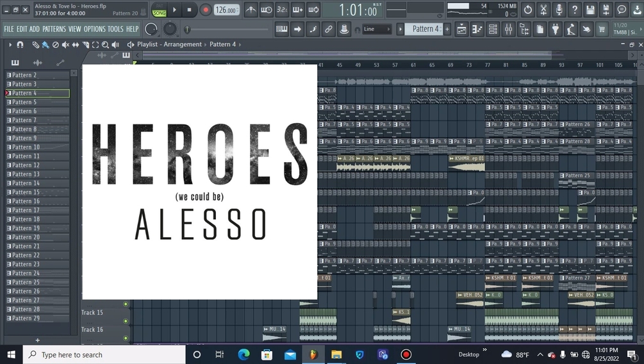
Task: Open the EDIT menu
Action: [x=22, y=29]
